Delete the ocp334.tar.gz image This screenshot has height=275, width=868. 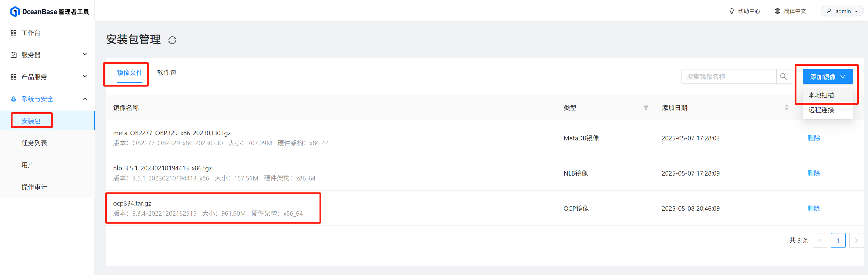point(814,209)
